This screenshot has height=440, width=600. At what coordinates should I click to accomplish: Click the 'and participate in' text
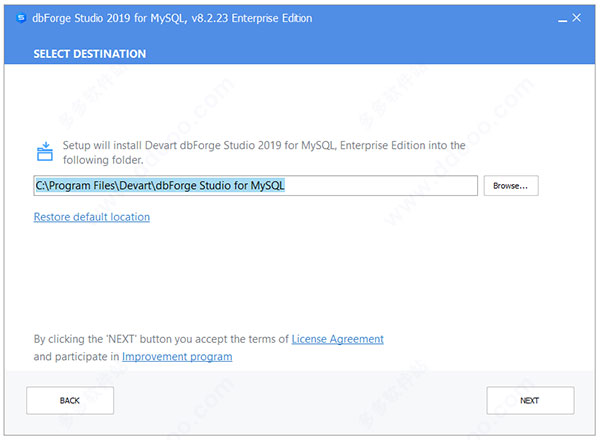coord(77,357)
